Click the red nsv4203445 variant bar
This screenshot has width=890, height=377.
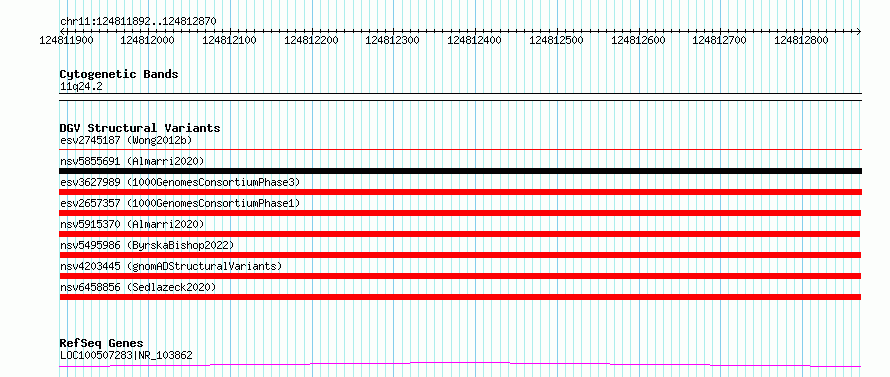460,276
